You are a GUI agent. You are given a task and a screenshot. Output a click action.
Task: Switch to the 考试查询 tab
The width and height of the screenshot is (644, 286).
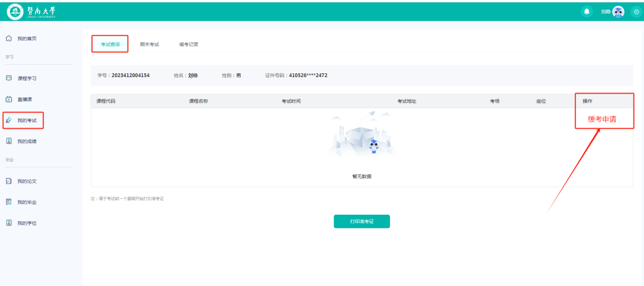[110, 44]
